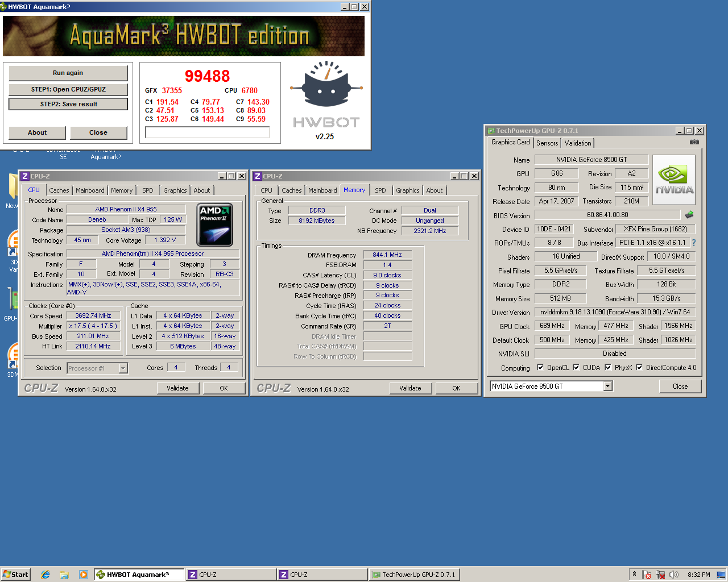728x582 pixels.
Task: Open Graphics tab in left CPU-Z window
Action: (x=175, y=190)
